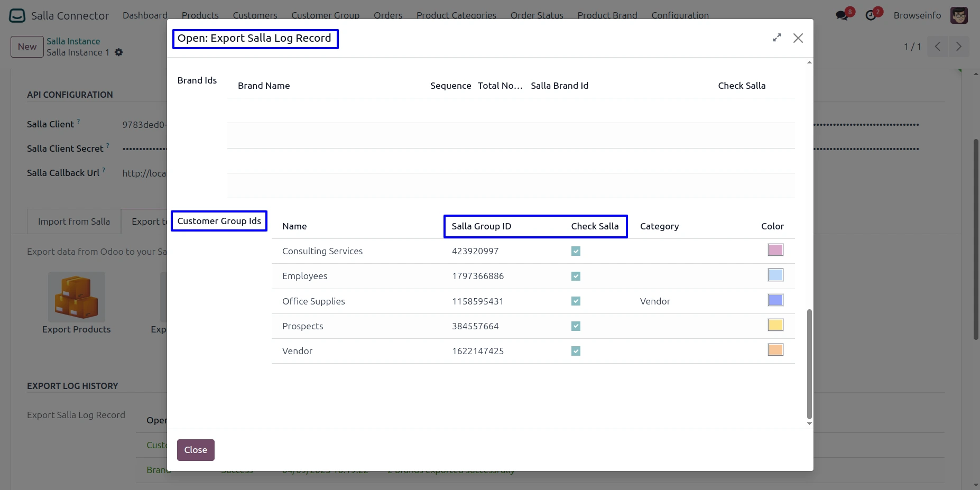Viewport: 980px width, 490px height.
Task: Open the Dashboard menu
Action: pyautogui.click(x=145, y=15)
